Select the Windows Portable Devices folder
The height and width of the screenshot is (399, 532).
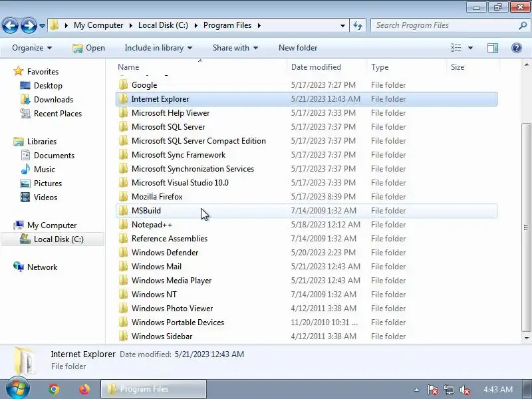[307, 323]
